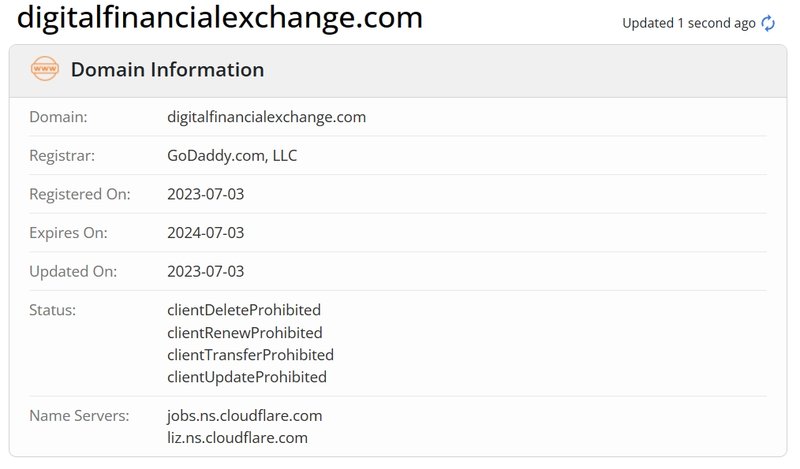Image resolution: width=800 pixels, height=469 pixels.
Task: Click the Updated On date value
Action: (206, 271)
